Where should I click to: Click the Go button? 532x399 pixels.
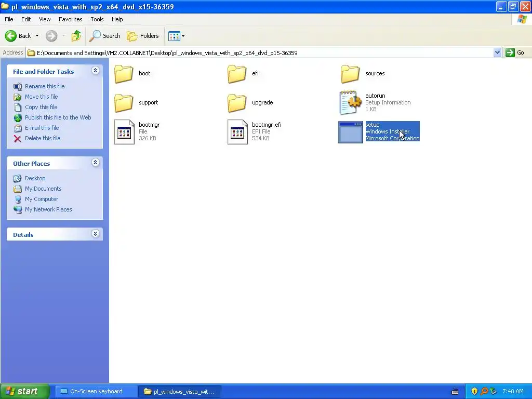tap(515, 52)
